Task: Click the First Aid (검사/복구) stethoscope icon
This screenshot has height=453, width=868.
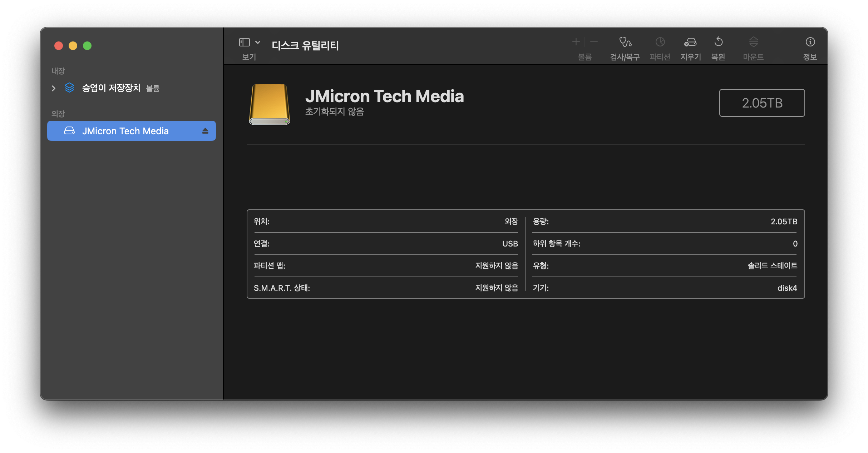Action: (625, 42)
